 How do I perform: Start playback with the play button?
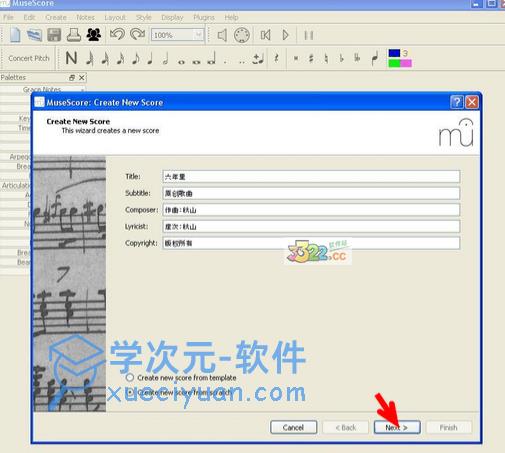tap(286, 35)
